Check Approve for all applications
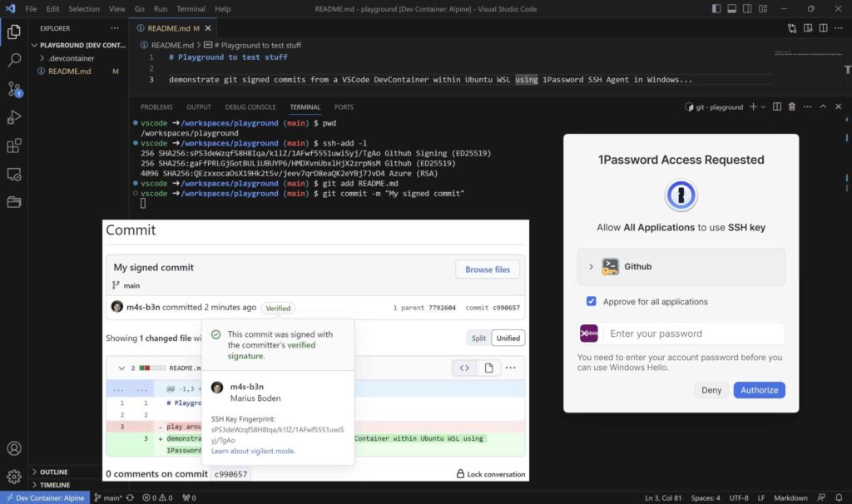Screen dimensions: 852x504 592,302
